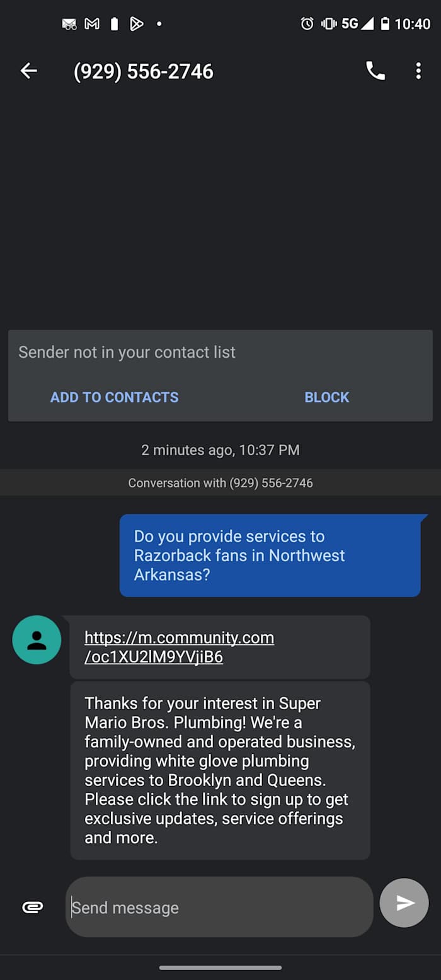The image size is (441, 980).
Task: Block the unknown sender
Action: pos(326,397)
